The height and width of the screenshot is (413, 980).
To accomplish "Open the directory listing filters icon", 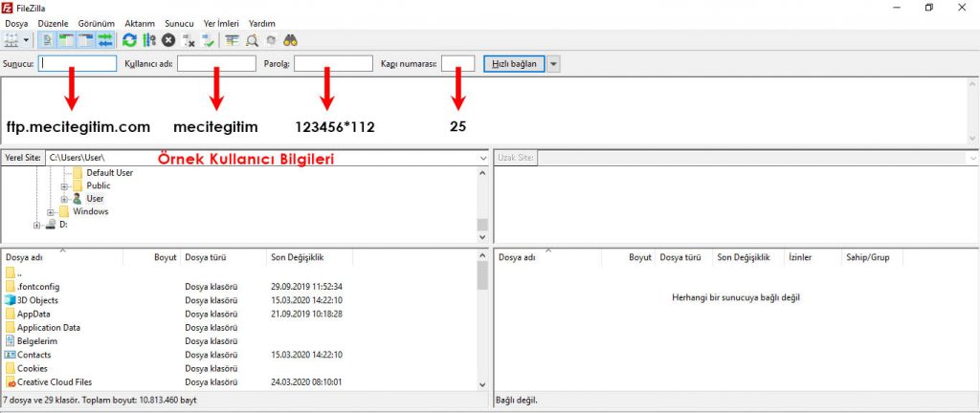I will pos(233,40).
